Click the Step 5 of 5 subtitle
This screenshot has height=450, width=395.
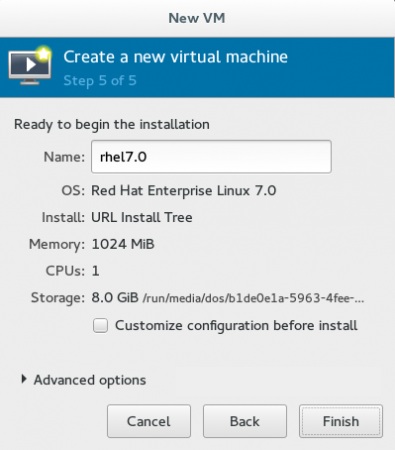tap(100, 81)
